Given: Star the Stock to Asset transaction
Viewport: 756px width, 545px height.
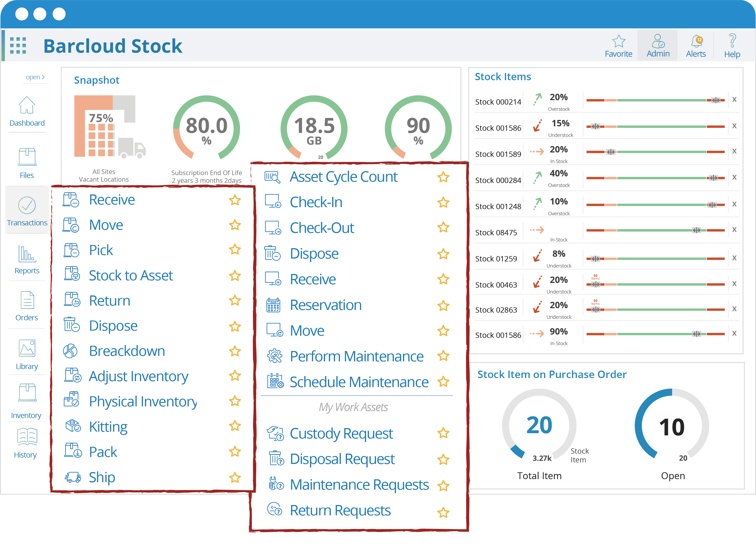Looking at the screenshot, I should point(235,275).
